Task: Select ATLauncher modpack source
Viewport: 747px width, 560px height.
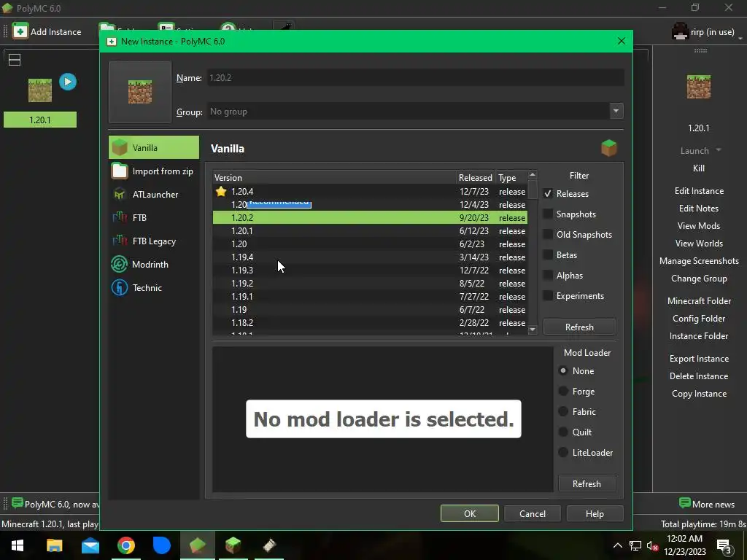Action: (154, 194)
